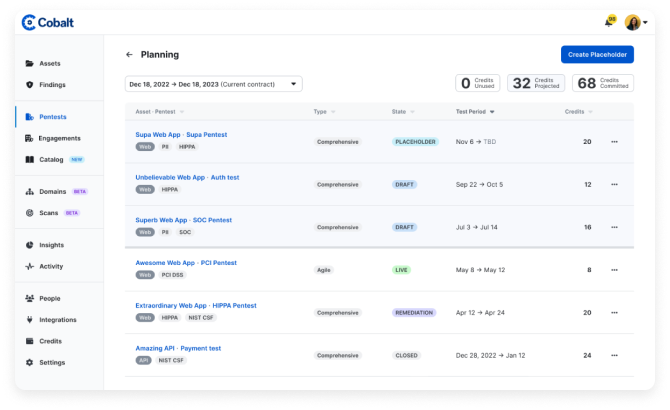Open Supa Pentest link
The height and width of the screenshot is (410, 670).
(206, 135)
